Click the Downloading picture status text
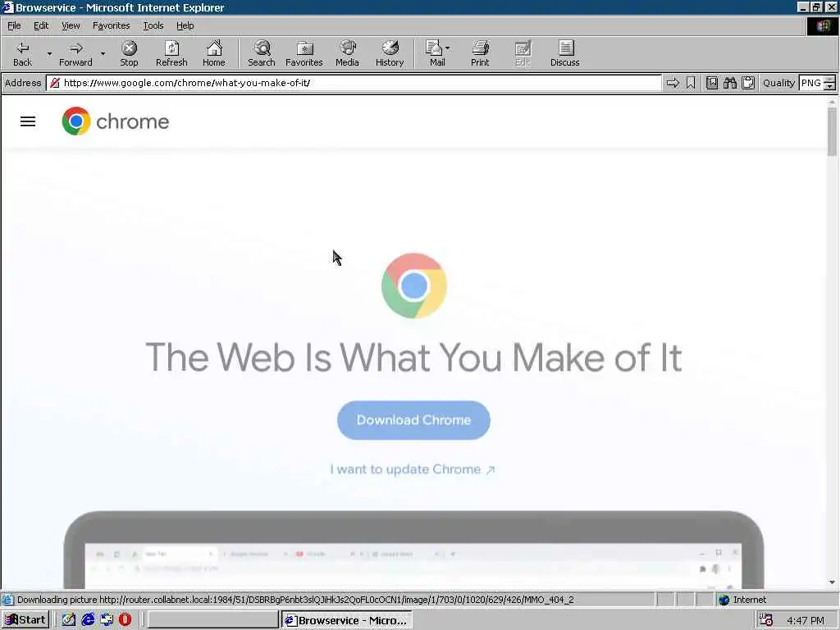This screenshot has width=840, height=630. (x=295, y=600)
